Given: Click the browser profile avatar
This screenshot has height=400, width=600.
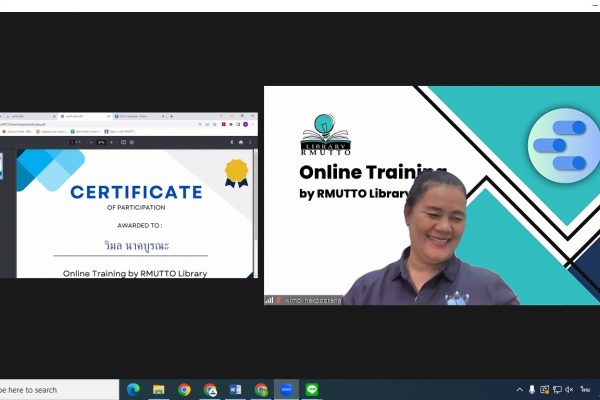Looking at the screenshot, I should (246, 124).
